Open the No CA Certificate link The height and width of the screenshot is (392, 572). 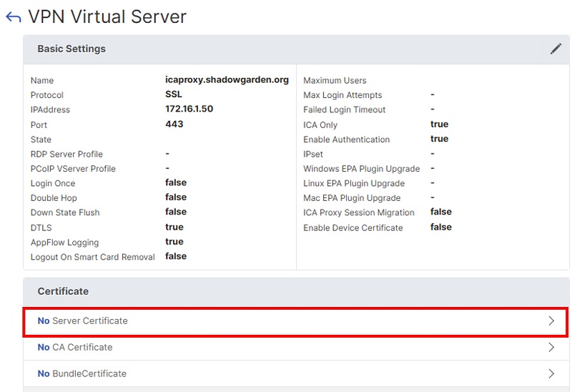[75, 348]
